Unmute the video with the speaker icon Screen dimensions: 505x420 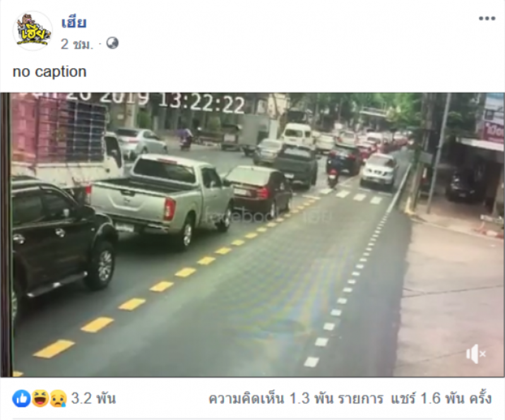click(x=476, y=354)
